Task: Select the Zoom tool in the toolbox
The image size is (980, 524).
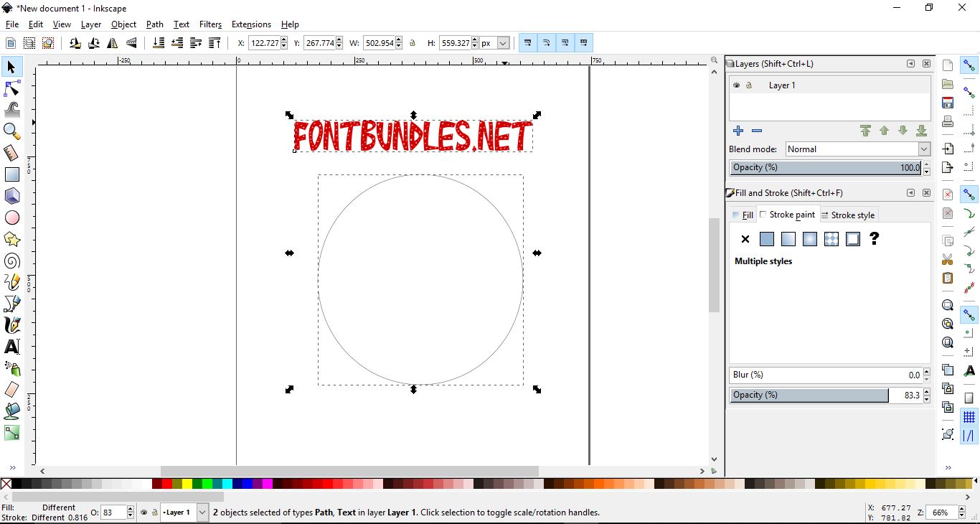Action: tap(11, 131)
